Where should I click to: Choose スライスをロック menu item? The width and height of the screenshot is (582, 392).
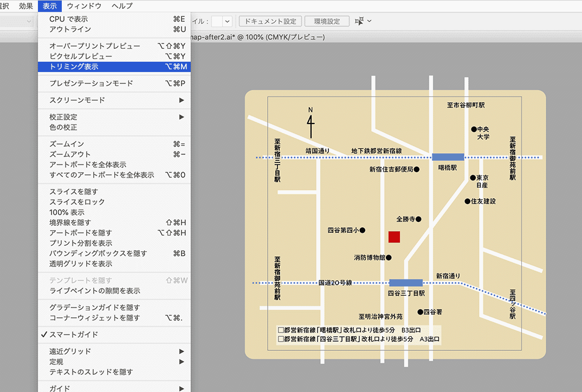coord(114,202)
